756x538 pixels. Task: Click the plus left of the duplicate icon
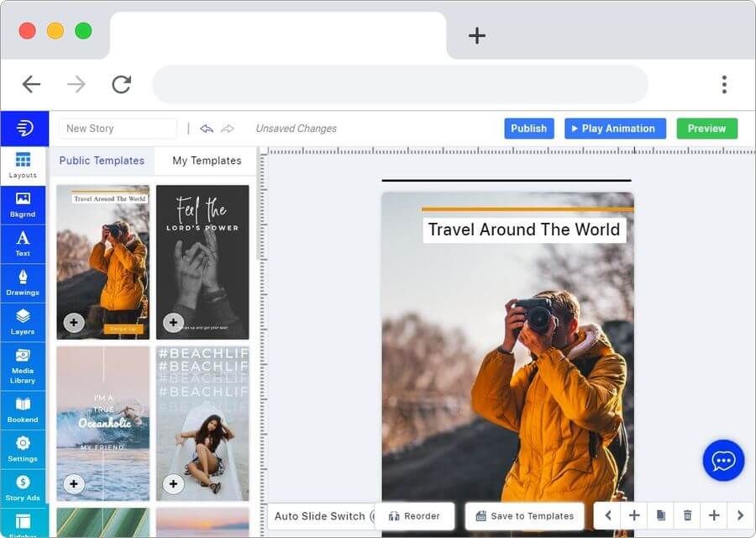coord(634,515)
